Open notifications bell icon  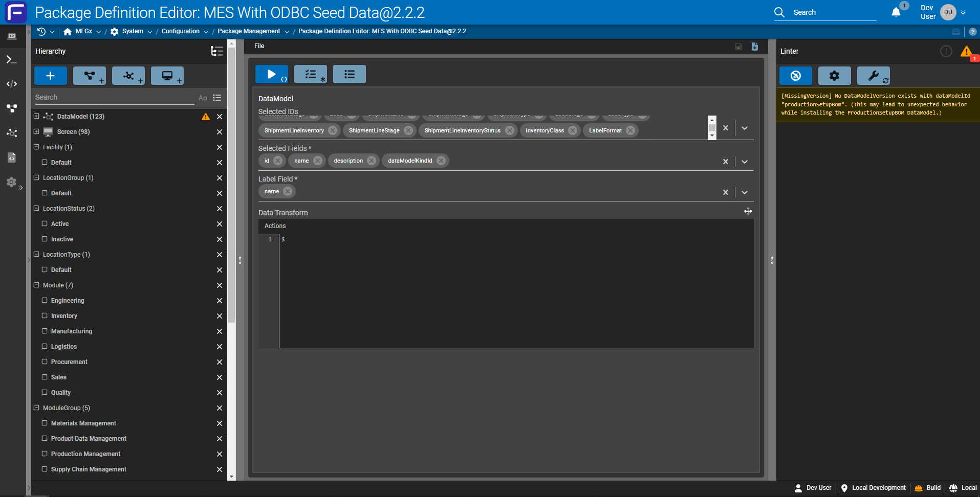[896, 12]
